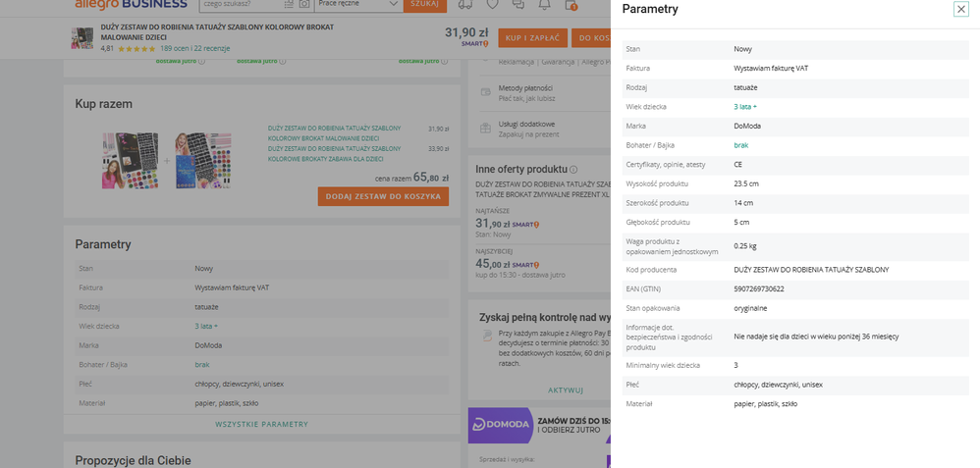Click the 3 lata + link in side panel
This screenshot has width=980, height=468.
click(745, 106)
